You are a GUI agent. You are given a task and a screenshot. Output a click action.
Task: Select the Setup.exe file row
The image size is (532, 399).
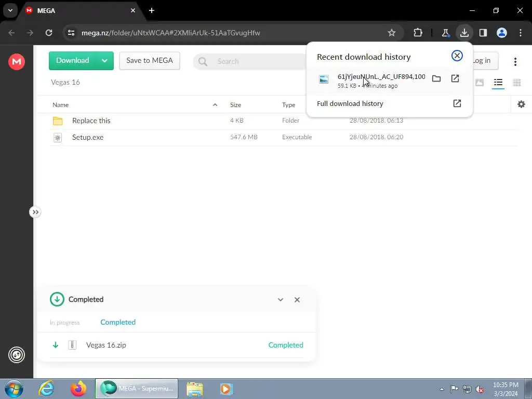click(283, 137)
